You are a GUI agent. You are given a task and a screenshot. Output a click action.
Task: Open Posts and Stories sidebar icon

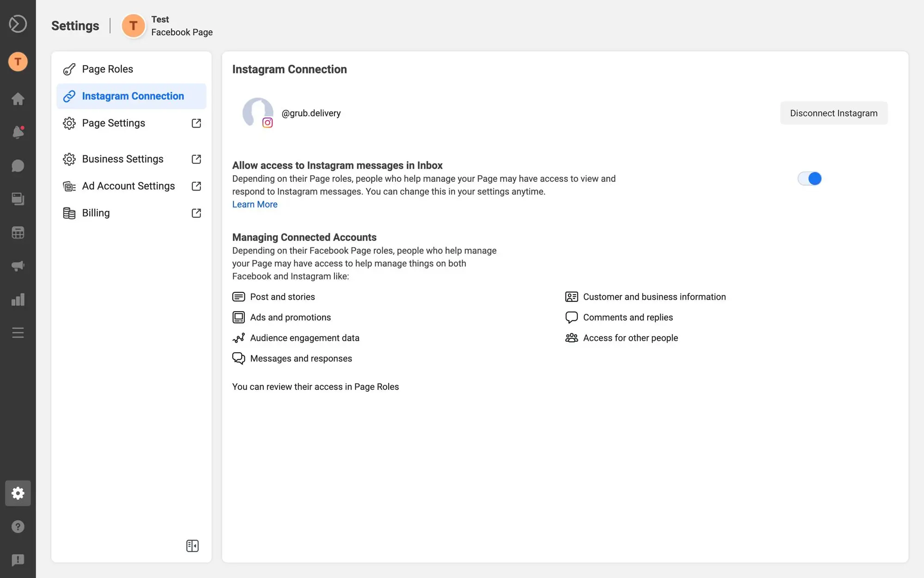pos(18,199)
